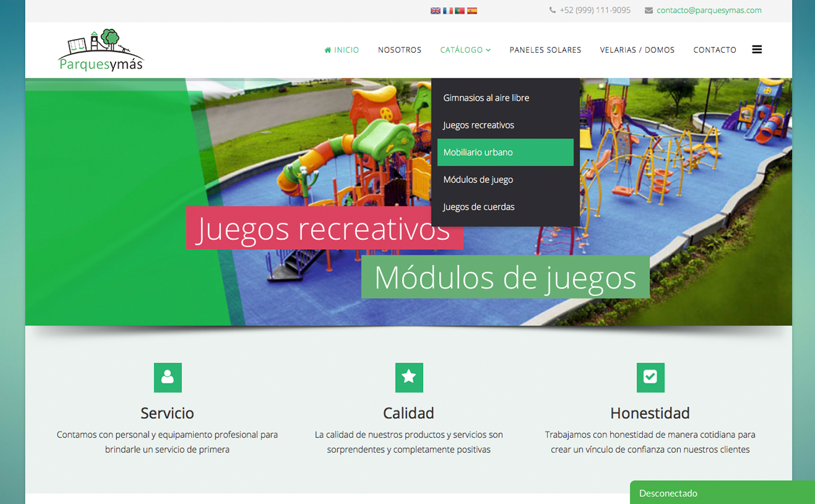The image size is (815, 504).
Task: Switch language with the French flag
Action: [448, 11]
